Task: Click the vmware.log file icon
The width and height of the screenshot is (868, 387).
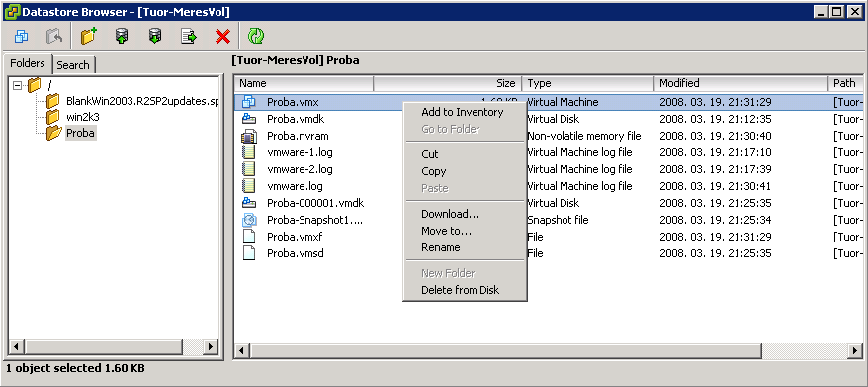Action: tap(249, 186)
